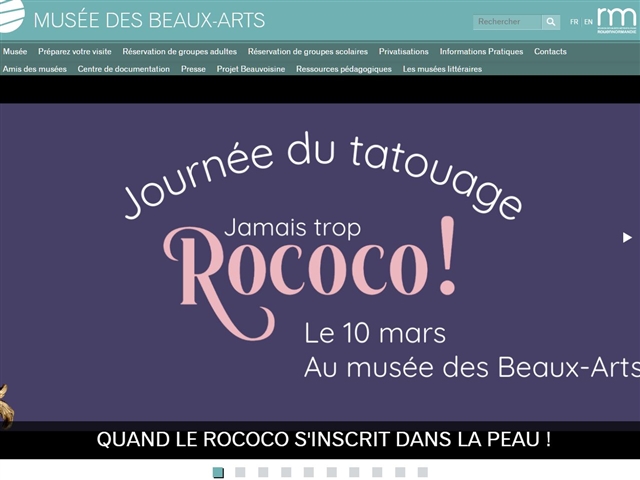Go to the Contacts page
This screenshot has width=640, height=480.
click(550, 51)
